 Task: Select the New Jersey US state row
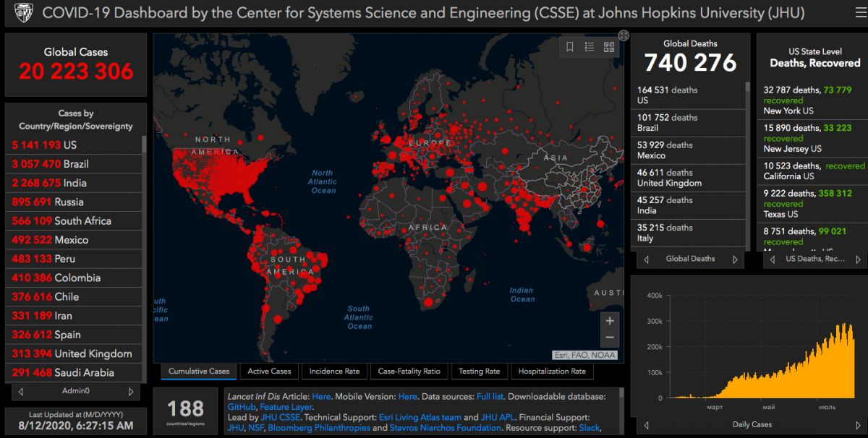pos(814,138)
